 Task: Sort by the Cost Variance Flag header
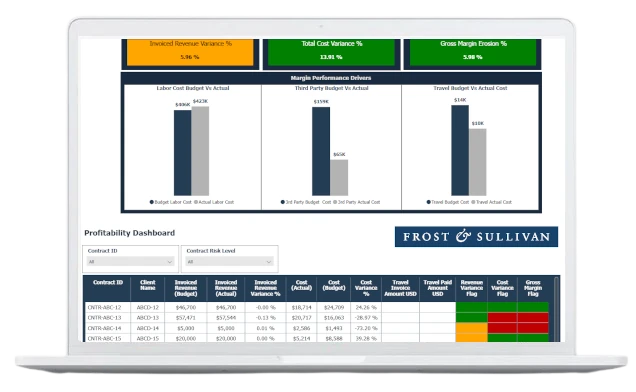pyautogui.click(x=503, y=288)
